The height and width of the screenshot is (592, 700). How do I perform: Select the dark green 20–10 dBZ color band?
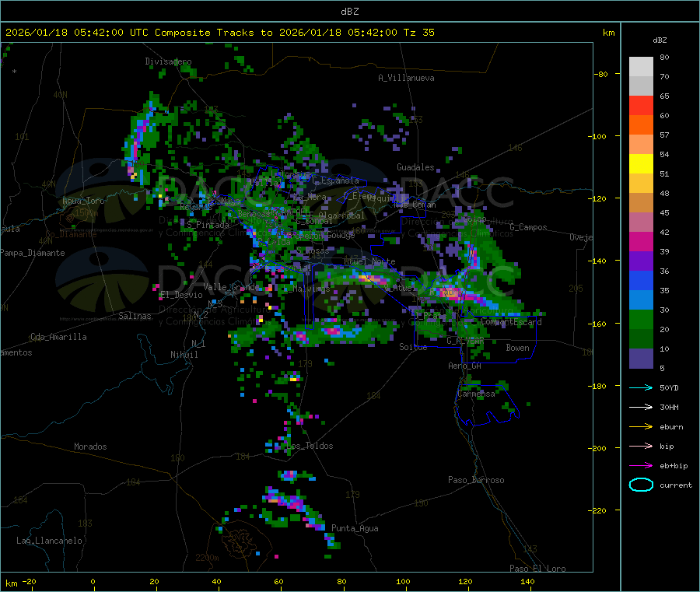point(641,339)
